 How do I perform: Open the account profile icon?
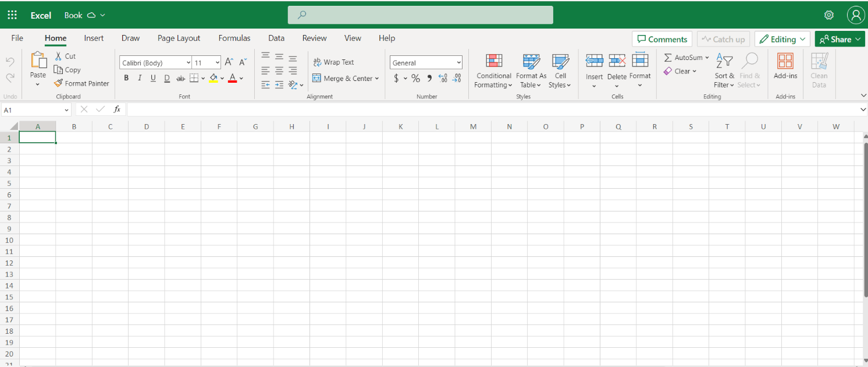click(856, 15)
